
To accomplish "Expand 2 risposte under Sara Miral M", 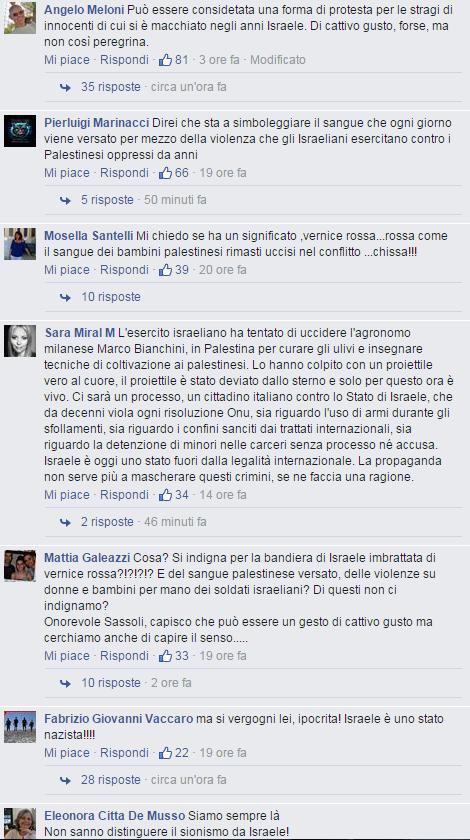I will [x=107, y=522].
